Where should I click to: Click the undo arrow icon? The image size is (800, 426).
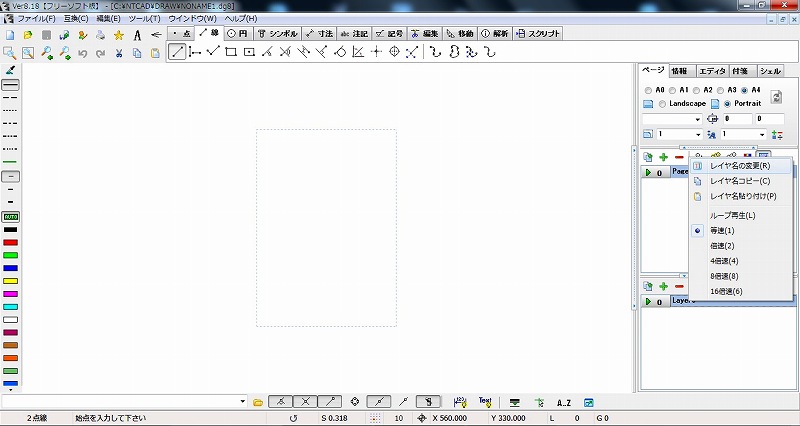[82, 52]
